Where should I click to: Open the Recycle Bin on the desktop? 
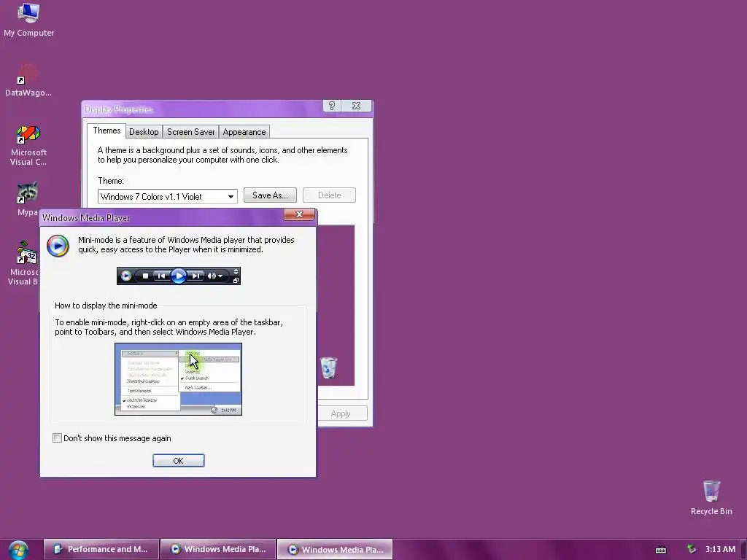711,497
